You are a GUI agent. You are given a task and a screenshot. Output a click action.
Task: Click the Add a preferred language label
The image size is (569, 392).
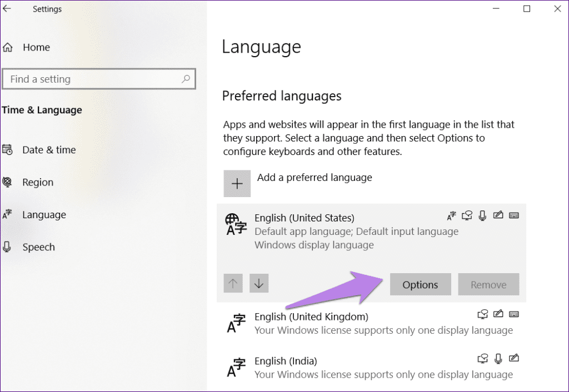click(x=315, y=178)
